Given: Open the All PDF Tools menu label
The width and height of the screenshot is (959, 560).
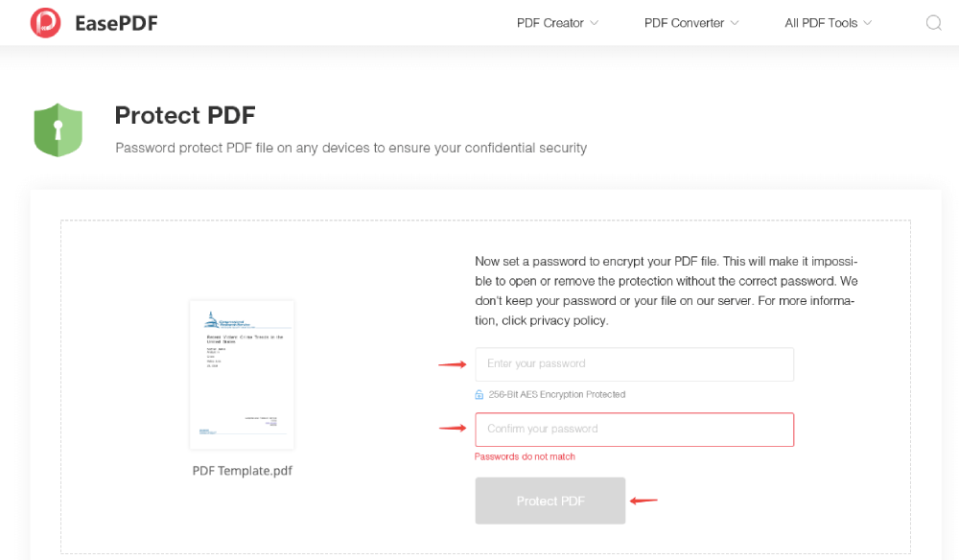Looking at the screenshot, I should pos(821,23).
